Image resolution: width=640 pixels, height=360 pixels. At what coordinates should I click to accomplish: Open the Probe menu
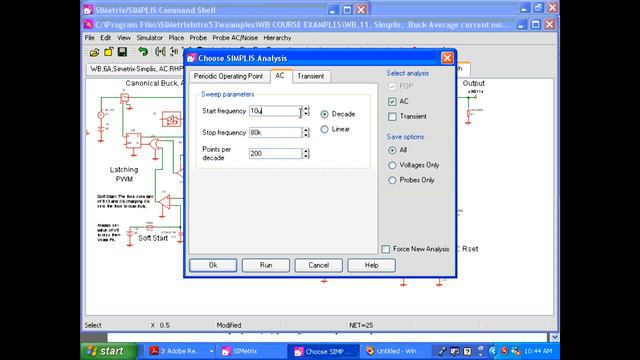pyautogui.click(x=198, y=38)
